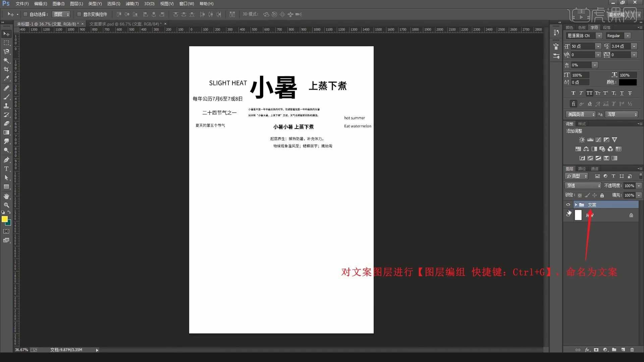Hide the 文案 group visibility eye
The width and height of the screenshot is (644, 362).
coord(568,205)
